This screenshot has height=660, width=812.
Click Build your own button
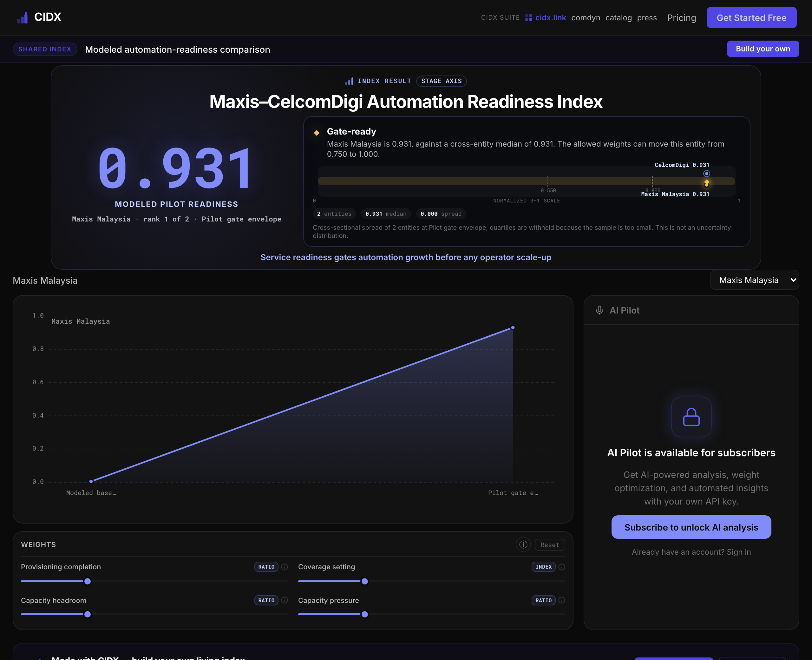point(763,49)
